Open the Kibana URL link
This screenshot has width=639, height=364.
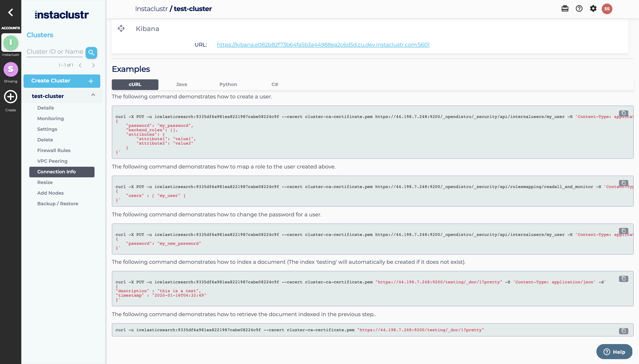[x=323, y=45]
